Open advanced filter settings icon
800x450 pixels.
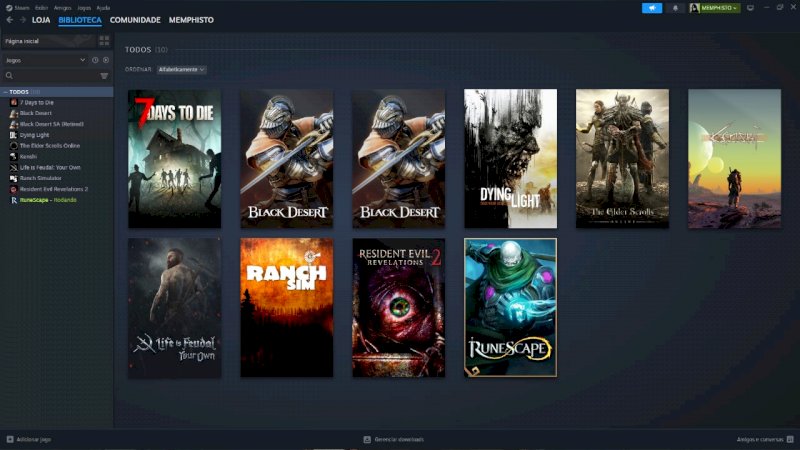(x=104, y=76)
